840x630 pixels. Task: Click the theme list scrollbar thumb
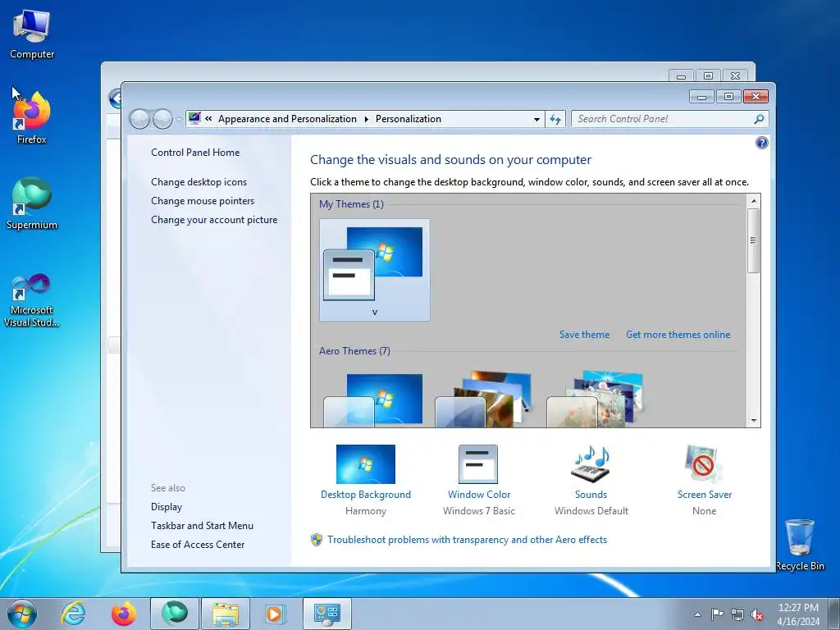point(753,240)
